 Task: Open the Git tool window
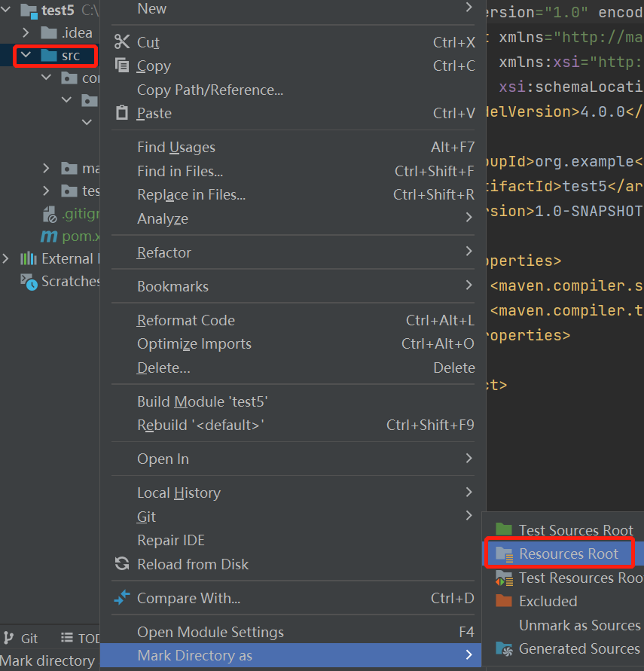coord(20,638)
